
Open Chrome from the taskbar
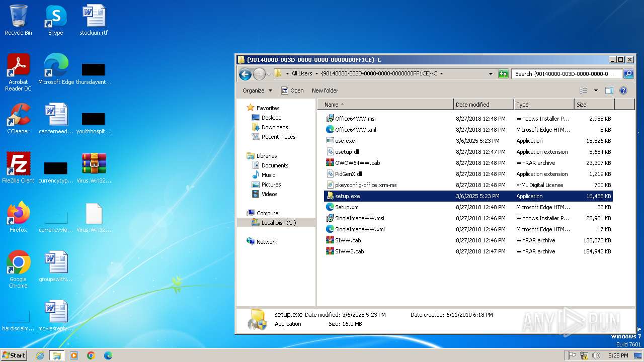click(91, 355)
